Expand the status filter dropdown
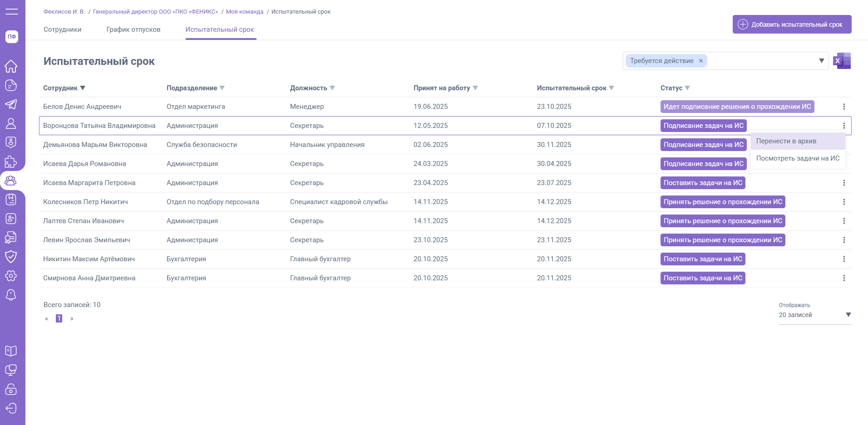 [821, 61]
